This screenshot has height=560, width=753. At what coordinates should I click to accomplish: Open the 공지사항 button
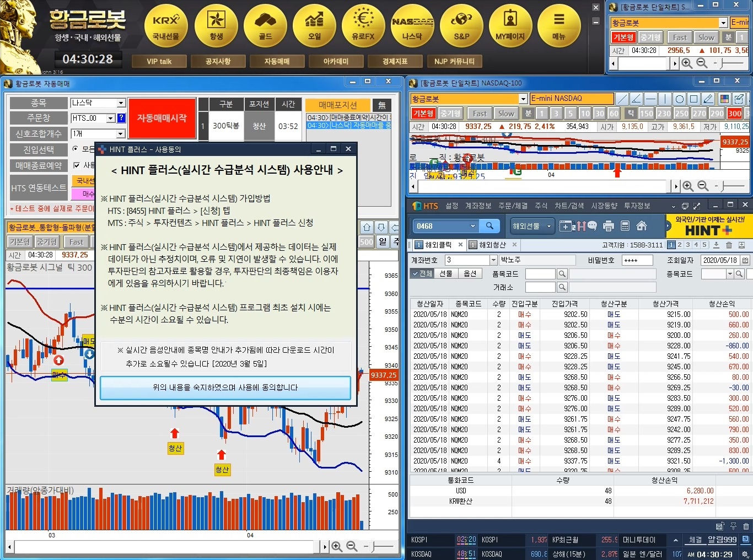tap(218, 61)
